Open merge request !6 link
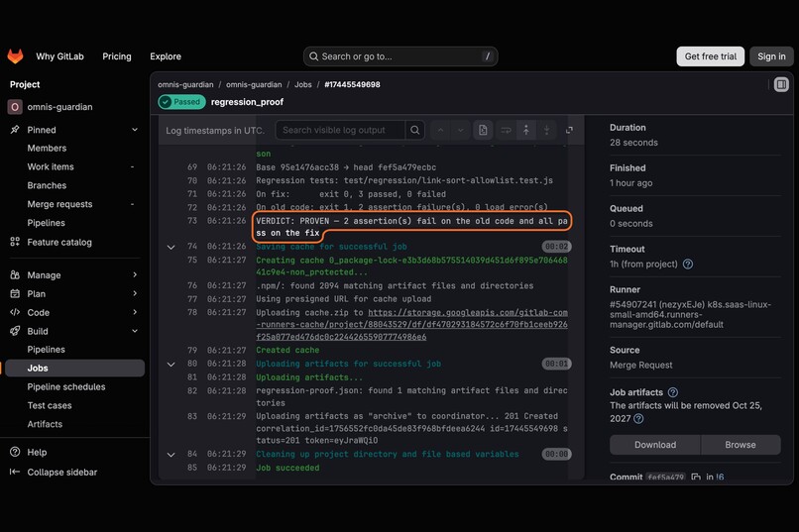The height and width of the screenshot is (532, 799). tap(720, 478)
